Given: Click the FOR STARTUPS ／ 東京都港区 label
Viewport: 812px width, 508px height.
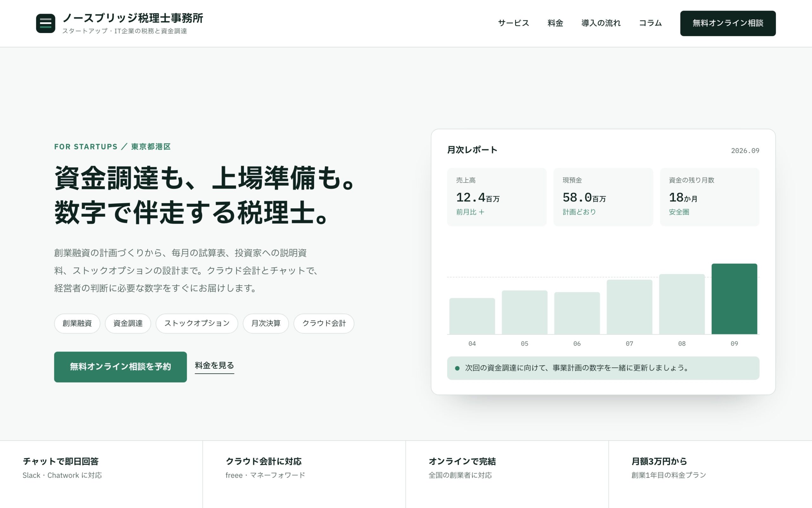Looking at the screenshot, I should click(112, 147).
